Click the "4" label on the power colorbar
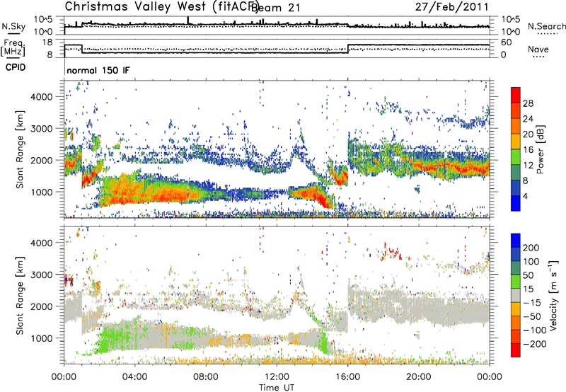The width and height of the screenshot is (566, 392). click(525, 197)
